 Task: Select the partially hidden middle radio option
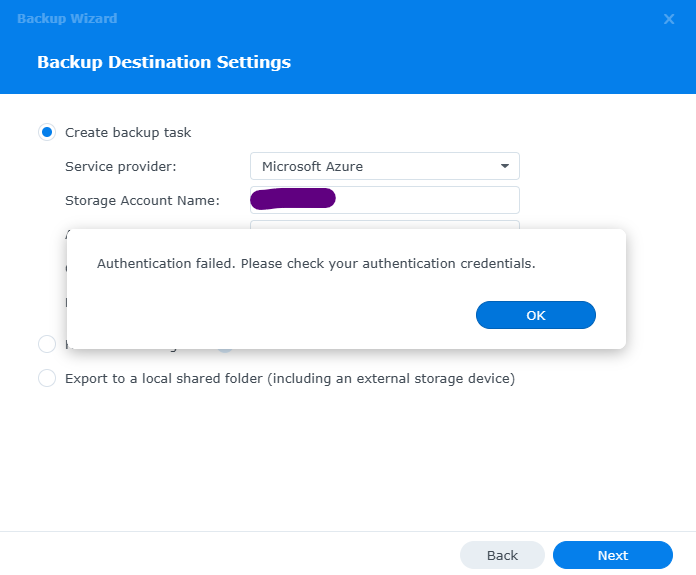click(x=47, y=344)
